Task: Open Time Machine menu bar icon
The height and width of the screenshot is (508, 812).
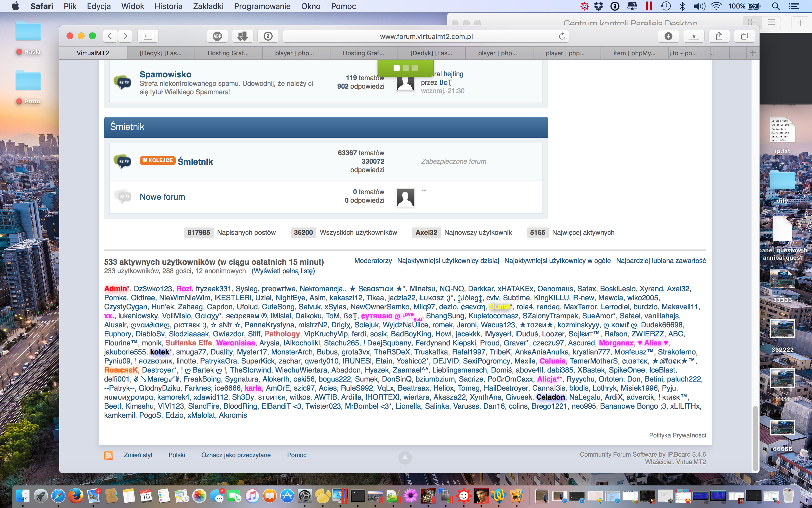Action: [666, 6]
